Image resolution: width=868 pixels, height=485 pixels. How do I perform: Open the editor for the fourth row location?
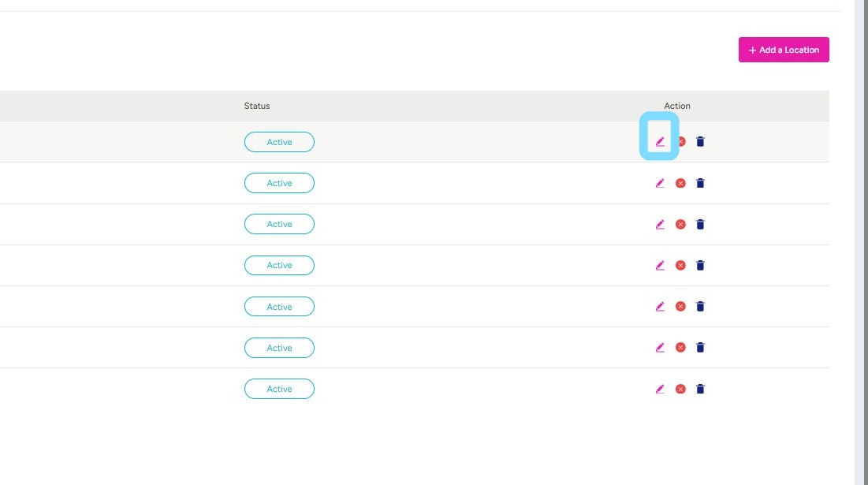660,265
